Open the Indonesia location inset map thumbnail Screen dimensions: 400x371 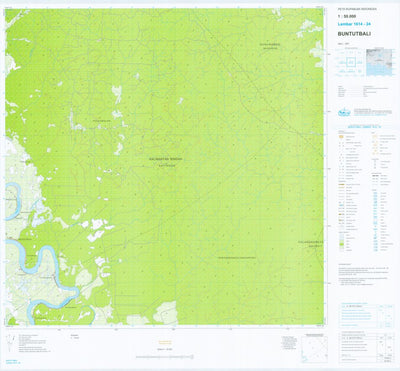tap(379, 62)
